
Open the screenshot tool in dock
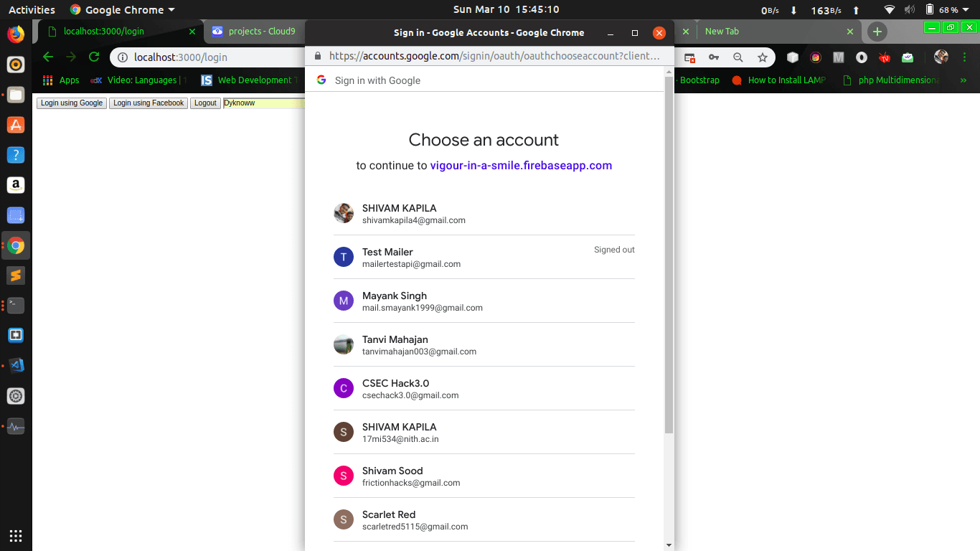pyautogui.click(x=16, y=215)
